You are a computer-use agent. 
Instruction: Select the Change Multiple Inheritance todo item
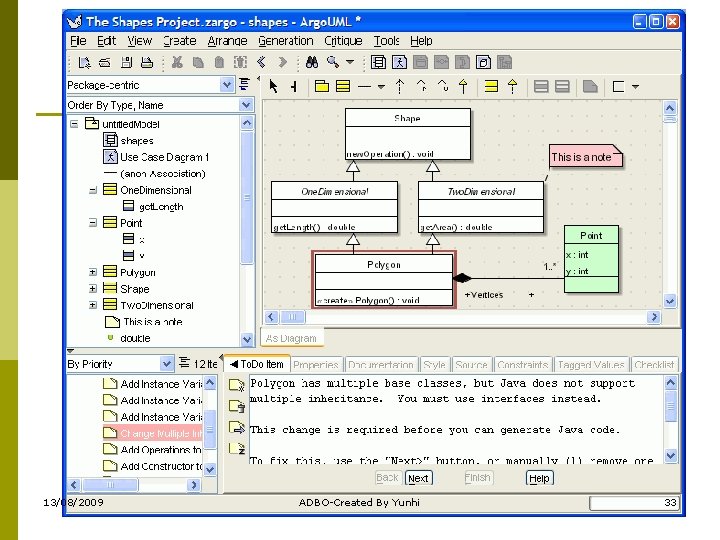pos(153,433)
